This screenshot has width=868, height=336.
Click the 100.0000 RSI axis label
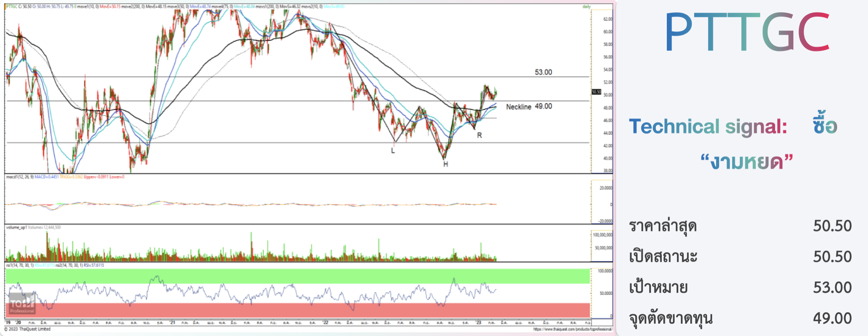[x=605, y=271]
